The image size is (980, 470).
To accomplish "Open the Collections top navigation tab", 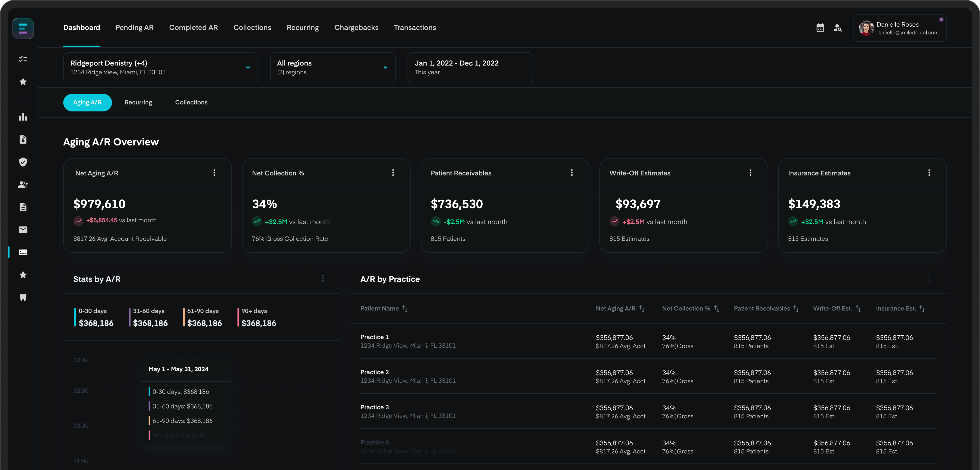I will (x=252, y=28).
